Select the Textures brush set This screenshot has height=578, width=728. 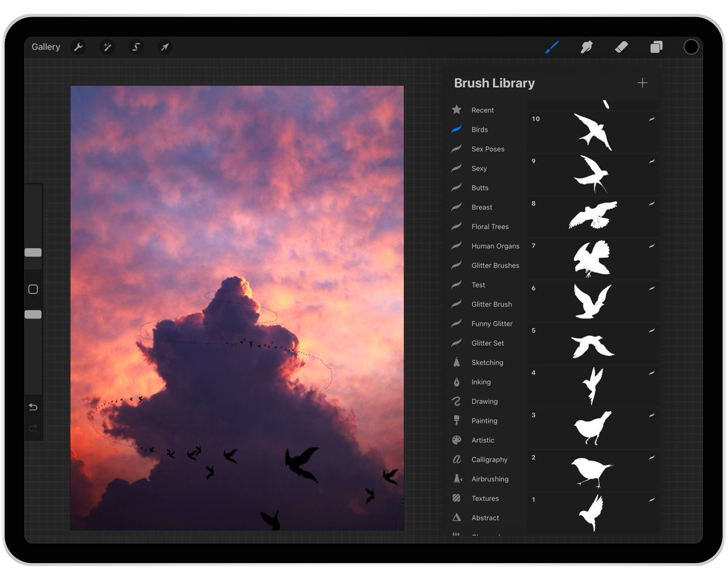pyautogui.click(x=484, y=498)
